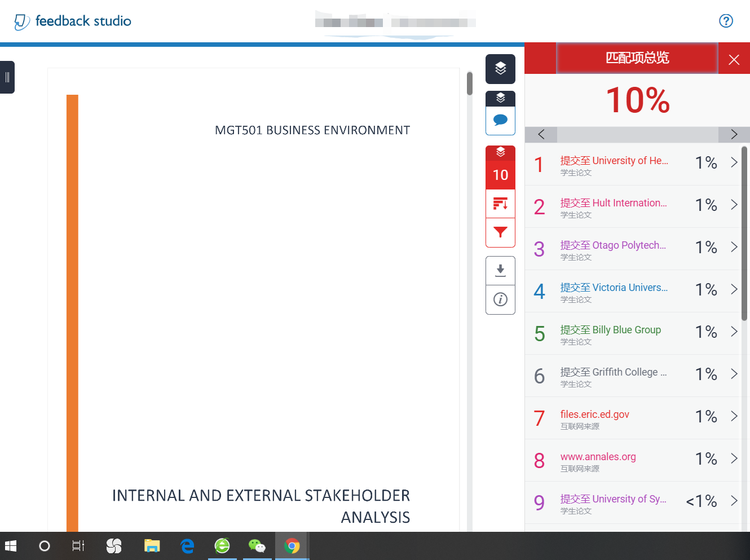The image size is (750, 560).
Task: Click the red similarity layer icon
Action: click(500, 152)
